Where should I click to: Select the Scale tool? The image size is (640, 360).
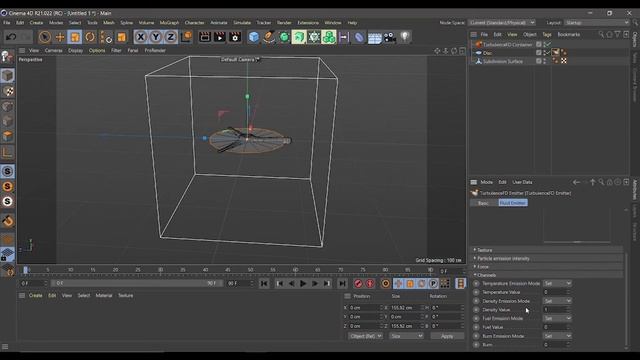point(75,37)
